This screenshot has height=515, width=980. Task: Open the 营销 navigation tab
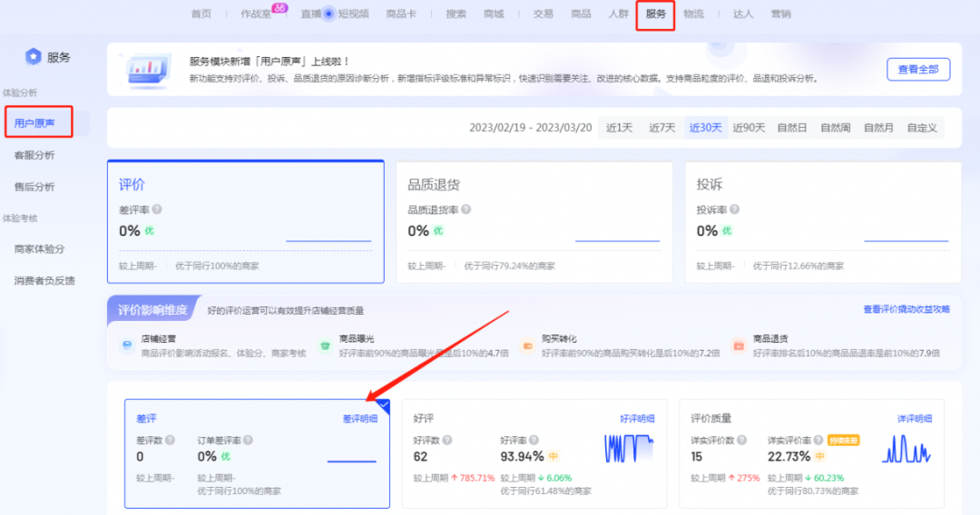tap(780, 14)
